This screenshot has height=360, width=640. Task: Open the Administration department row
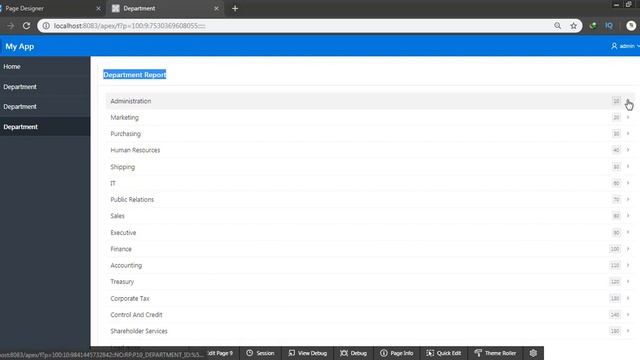tap(370, 101)
